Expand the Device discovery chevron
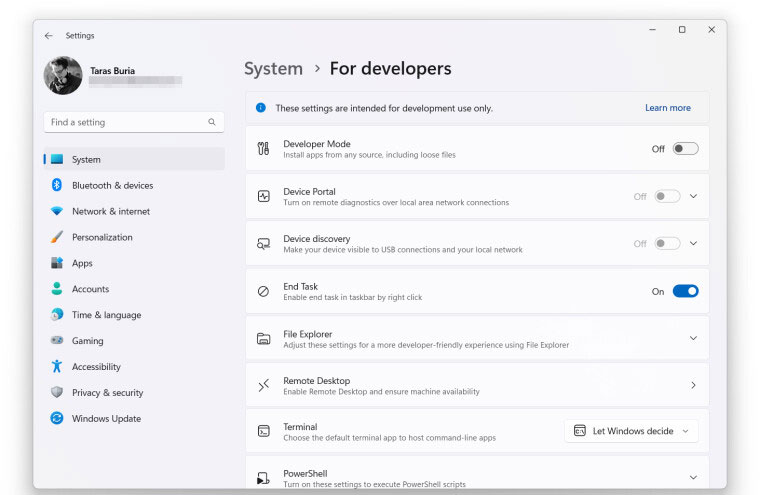 [693, 243]
